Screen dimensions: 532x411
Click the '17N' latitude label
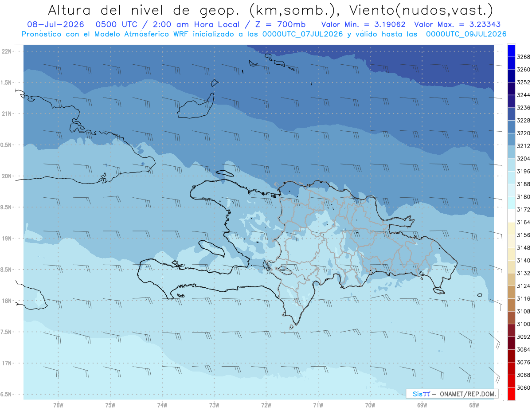coord(7,363)
